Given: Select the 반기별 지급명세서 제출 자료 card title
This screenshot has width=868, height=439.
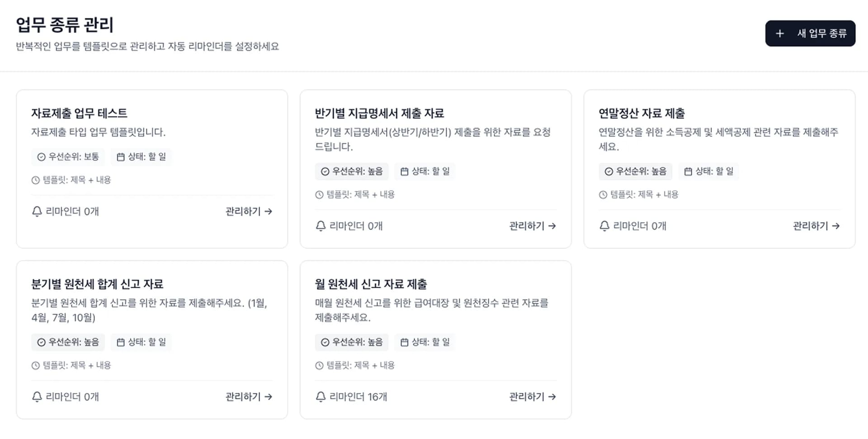Looking at the screenshot, I should (x=379, y=114).
